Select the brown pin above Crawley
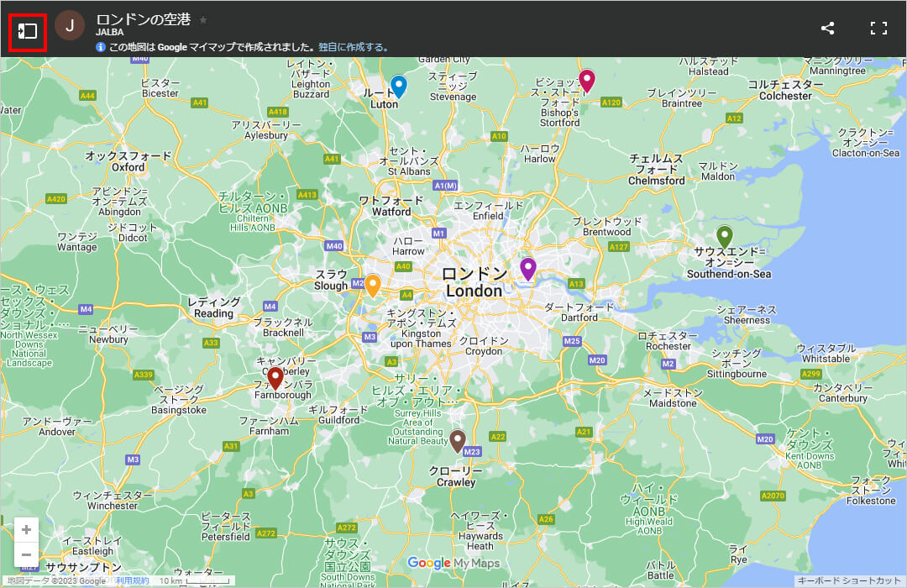 pos(457,440)
